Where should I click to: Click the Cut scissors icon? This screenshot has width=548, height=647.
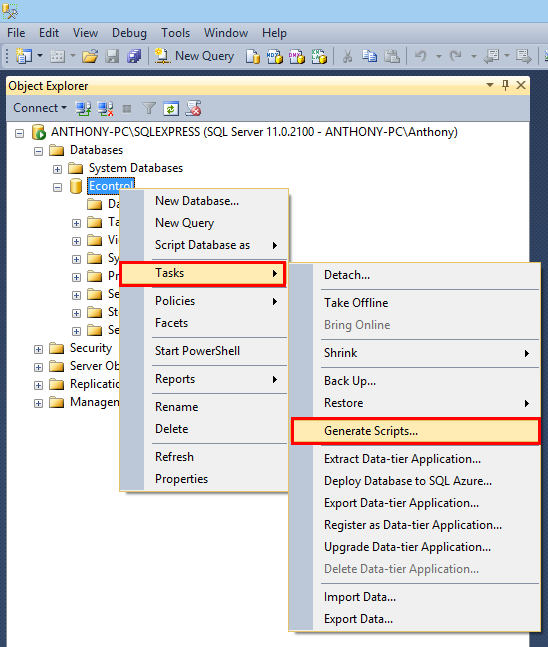tap(347, 56)
